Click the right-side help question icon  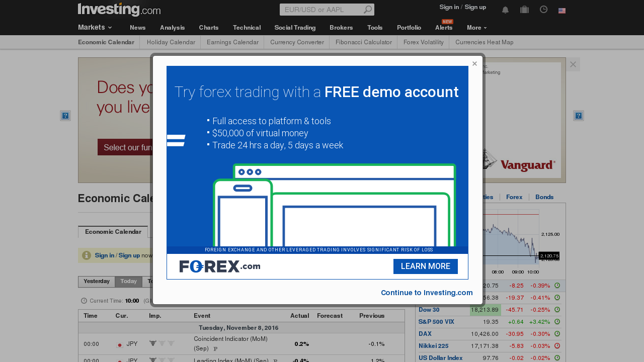click(579, 116)
